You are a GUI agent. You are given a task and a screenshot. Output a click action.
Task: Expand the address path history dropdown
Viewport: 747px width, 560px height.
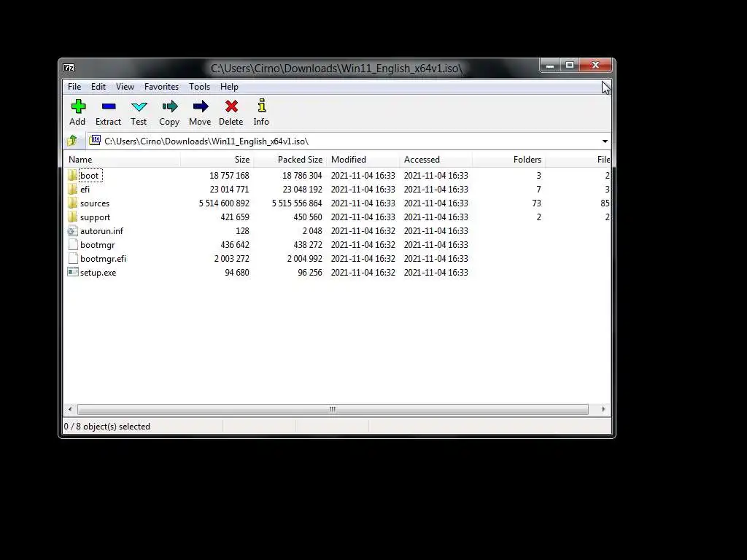coord(605,141)
